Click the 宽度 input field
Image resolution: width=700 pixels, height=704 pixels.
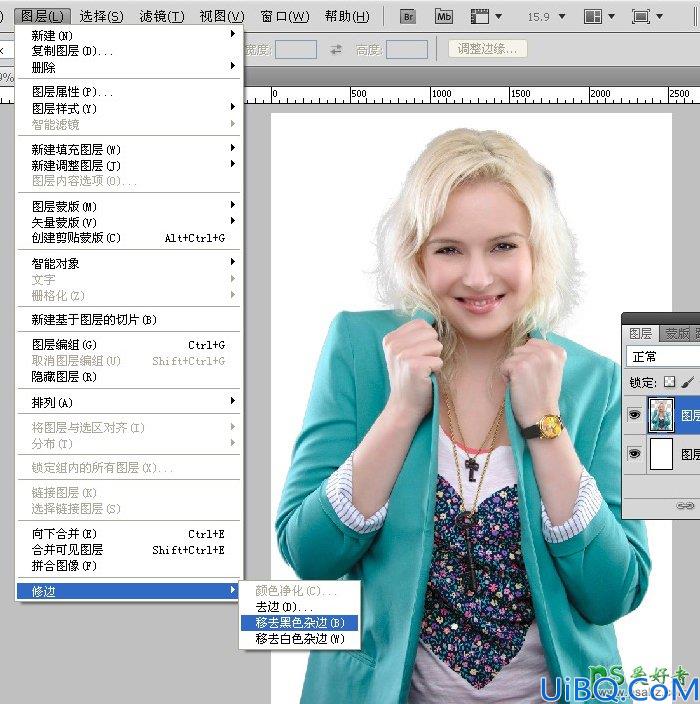[295, 49]
